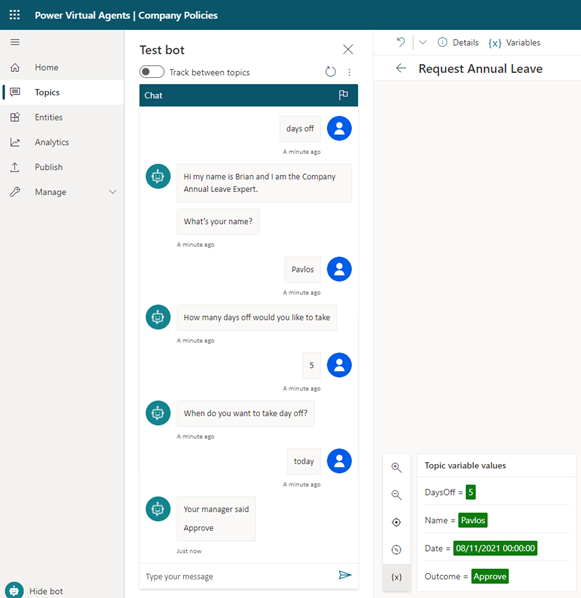The width and height of the screenshot is (581, 598).
Task: Close the Test bot panel
Action: [x=348, y=49]
